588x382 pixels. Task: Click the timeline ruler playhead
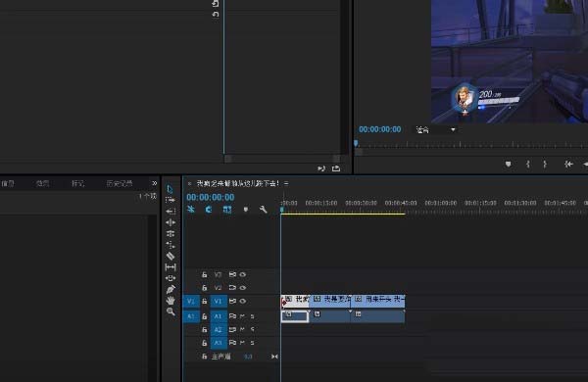[282, 211]
